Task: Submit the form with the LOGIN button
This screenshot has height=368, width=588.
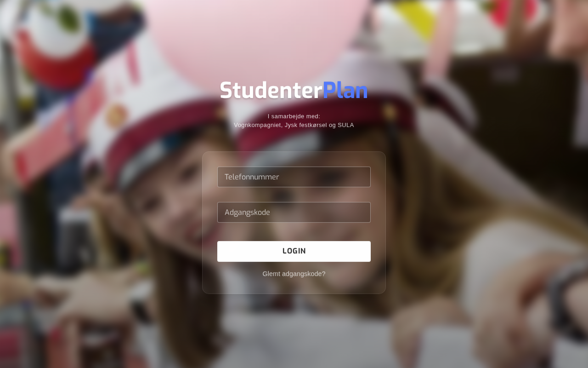Action: click(294, 251)
